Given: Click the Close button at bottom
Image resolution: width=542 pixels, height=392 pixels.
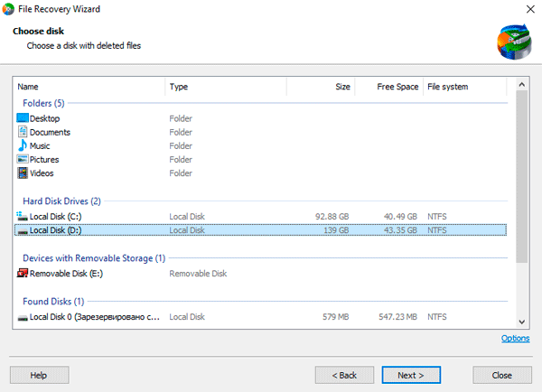Looking at the screenshot, I should pos(502,375).
